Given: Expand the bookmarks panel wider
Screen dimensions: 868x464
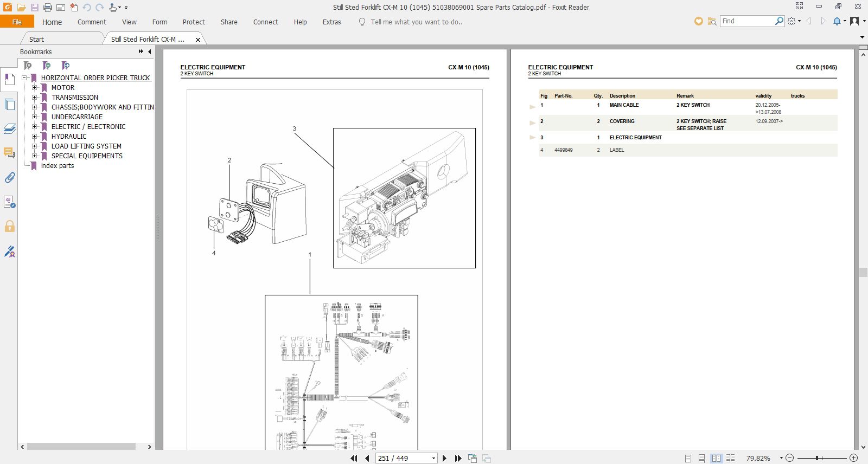Looking at the screenshot, I should tap(141, 51).
